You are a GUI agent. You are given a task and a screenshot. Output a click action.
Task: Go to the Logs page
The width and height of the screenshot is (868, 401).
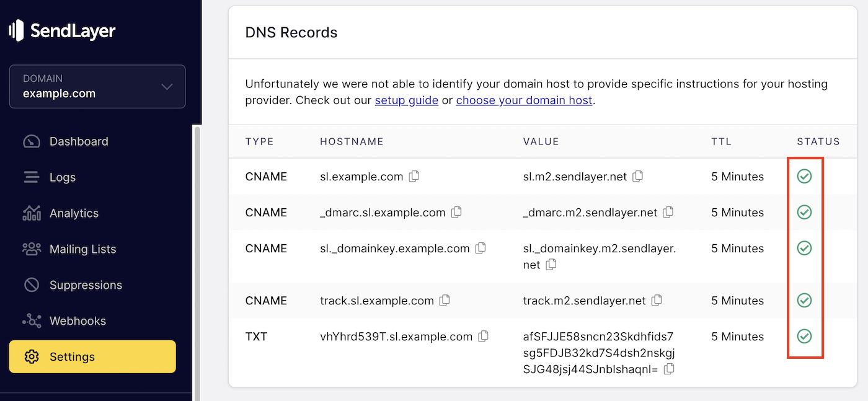(62, 177)
